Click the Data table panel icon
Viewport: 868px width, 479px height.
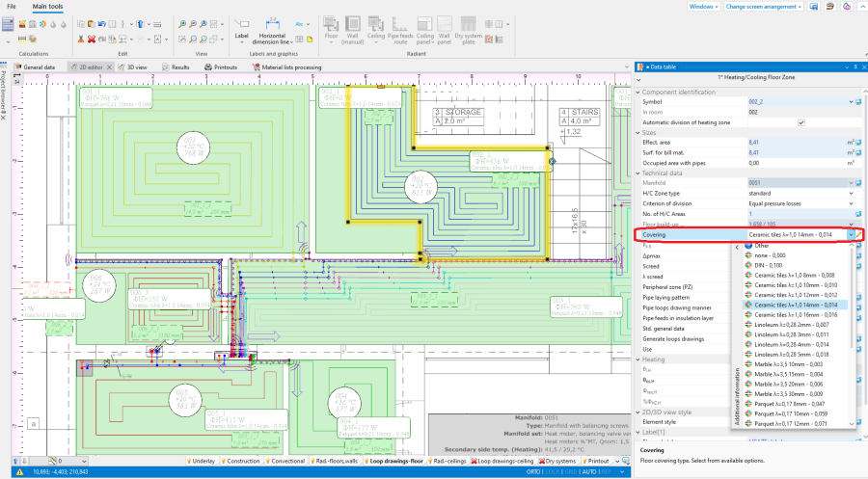pos(640,67)
